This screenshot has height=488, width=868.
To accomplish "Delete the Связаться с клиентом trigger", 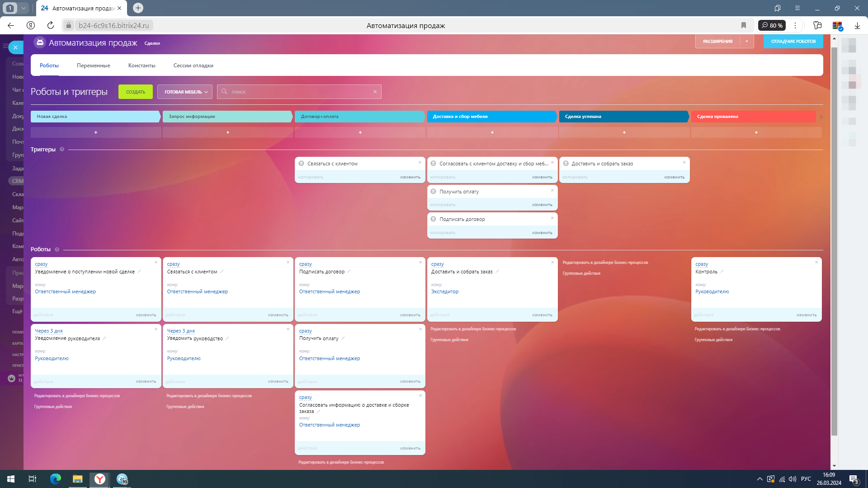I will point(420,162).
